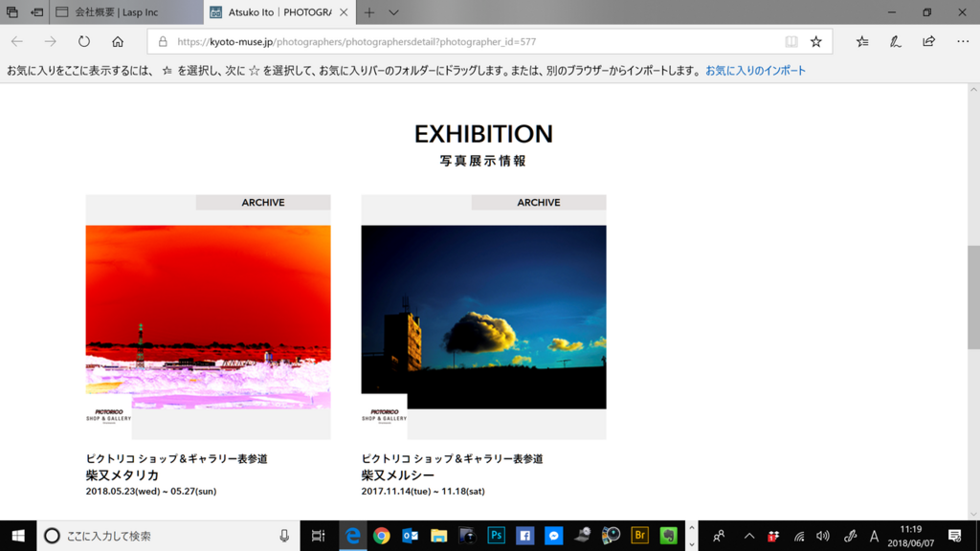Viewport: 980px width, 551px height.
Task: Click the page vertical scrollbar thumb
Action: pyautogui.click(x=973, y=298)
